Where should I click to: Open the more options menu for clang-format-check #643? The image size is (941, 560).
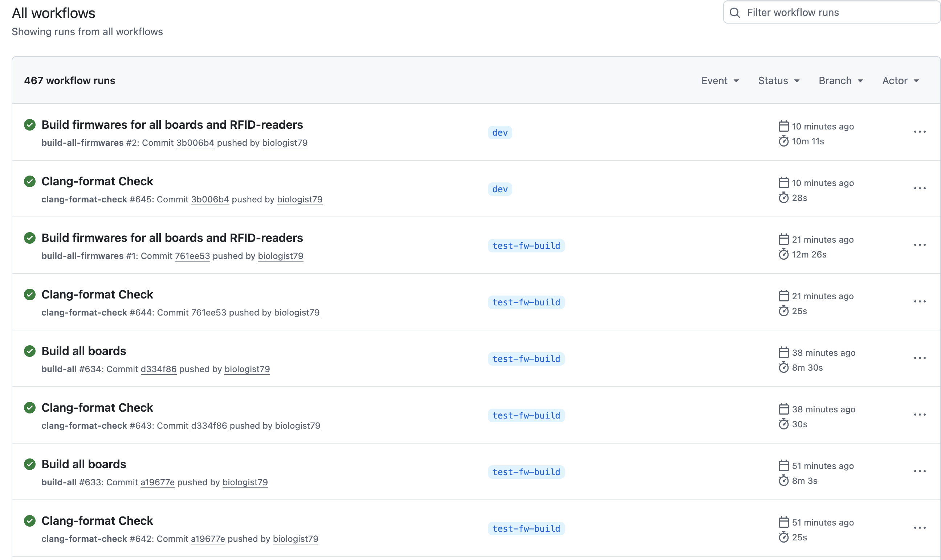pyautogui.click(x=920, y=415)
